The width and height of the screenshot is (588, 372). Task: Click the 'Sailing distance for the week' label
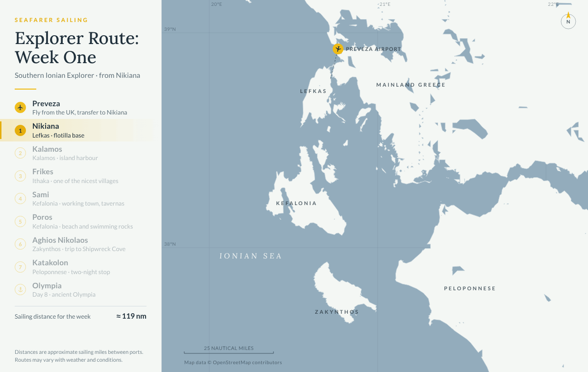click(x=52, y=317)
